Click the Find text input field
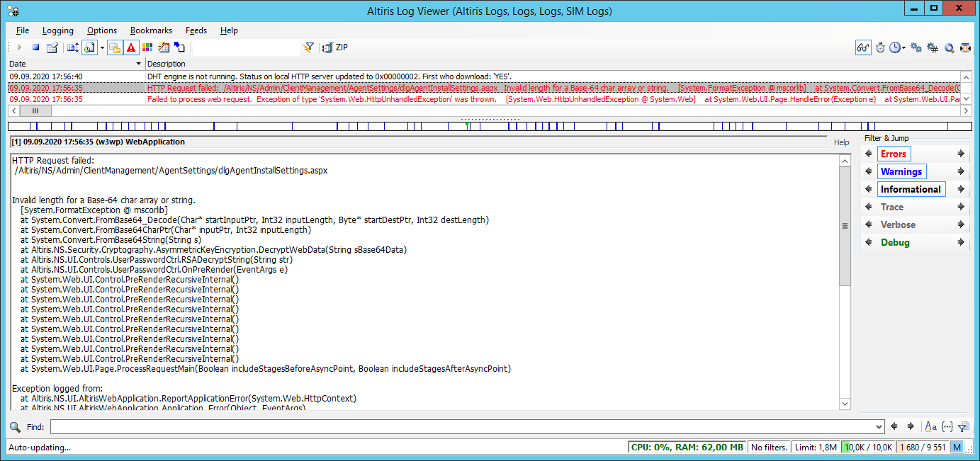 pos(462,427)
